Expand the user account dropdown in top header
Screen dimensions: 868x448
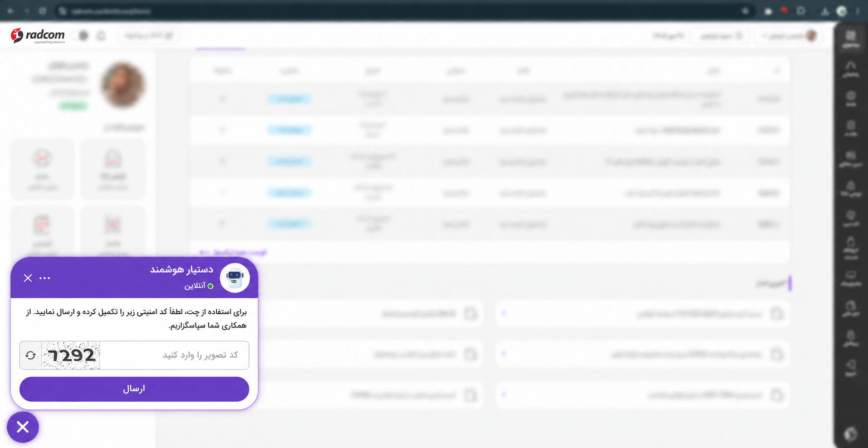[790, 36]
